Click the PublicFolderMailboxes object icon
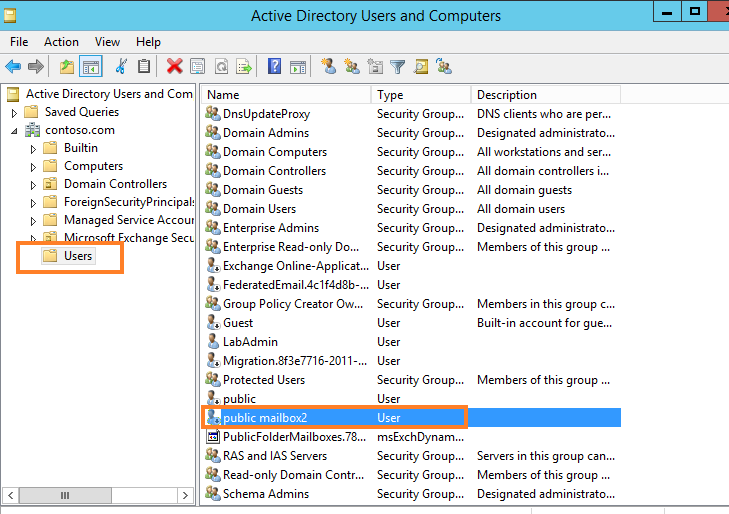This screenshot has width=729, height=514. tap(213, 437)
